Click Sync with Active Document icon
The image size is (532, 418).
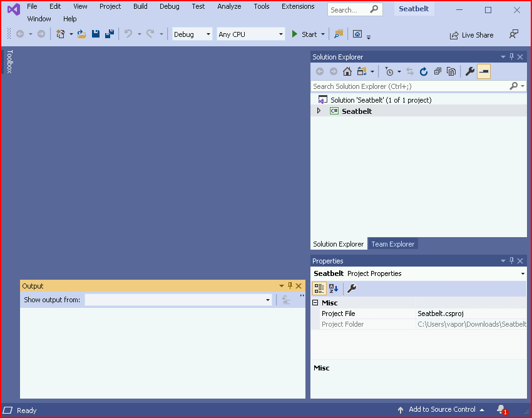[410, 71]
